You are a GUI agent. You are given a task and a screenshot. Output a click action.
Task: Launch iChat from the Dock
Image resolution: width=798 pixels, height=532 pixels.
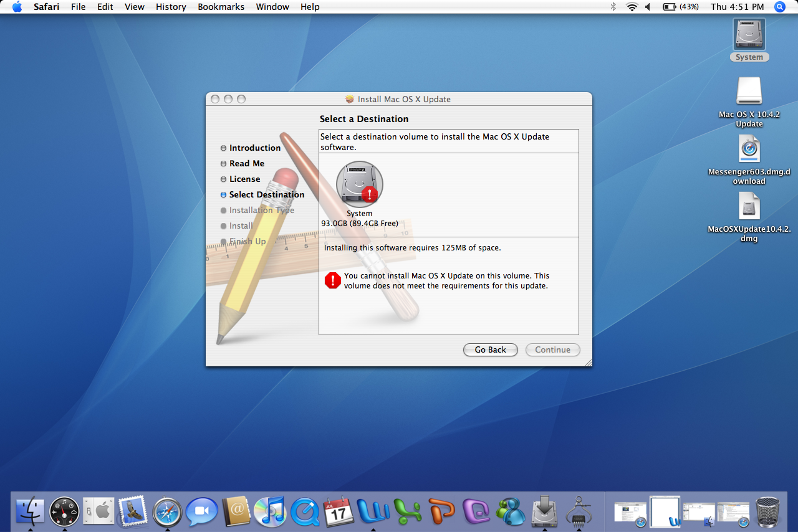[x=201, y=511]
